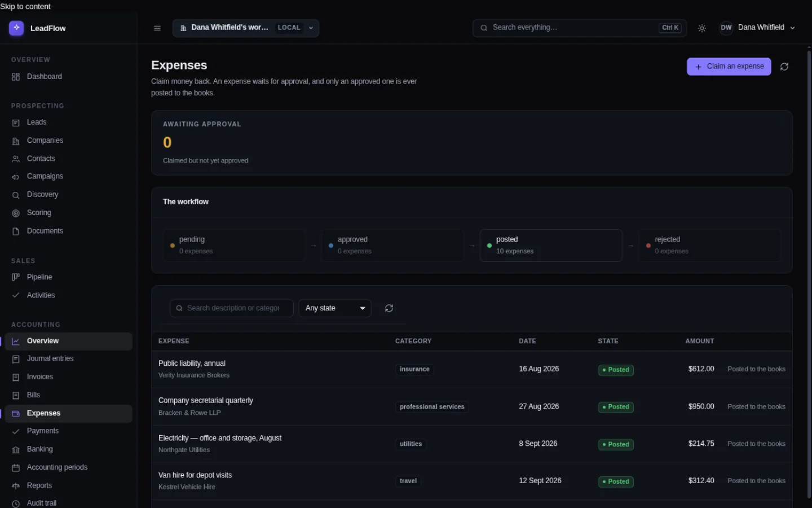Image resolution: width=812 pixels, height=508 pixels.
Task: Click the page vertical scrollbar
Action: [809, 274]
